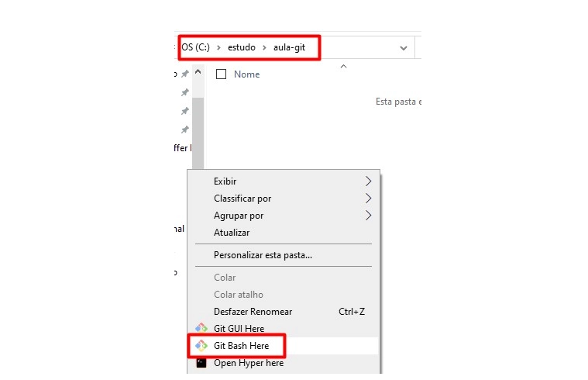
Task: Open the address bar history dropdown
Action: (404, 48)
